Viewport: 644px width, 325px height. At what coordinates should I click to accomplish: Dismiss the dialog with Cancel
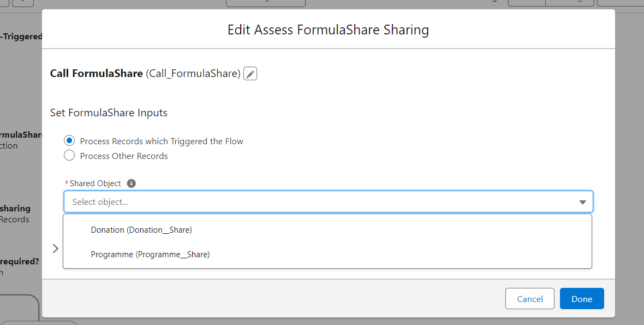point(529,299)
